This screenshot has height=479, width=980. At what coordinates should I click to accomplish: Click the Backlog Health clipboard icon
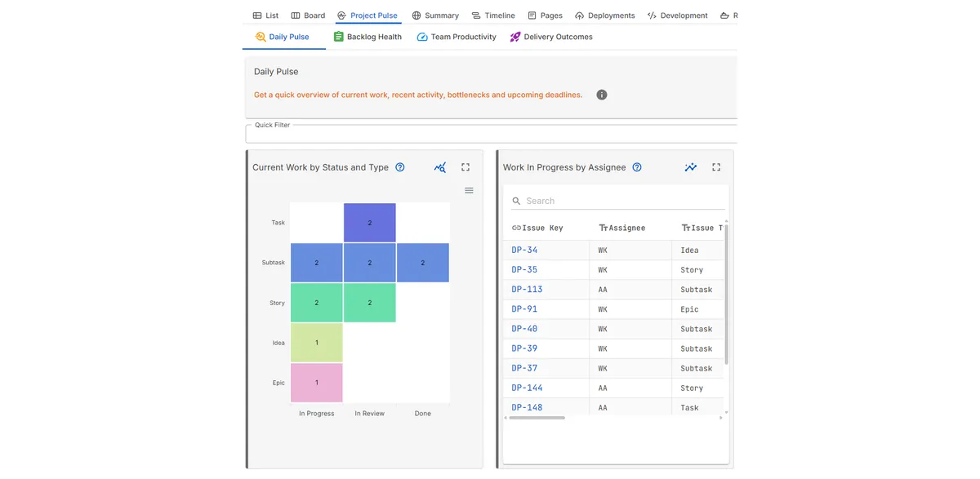(339, 37)
